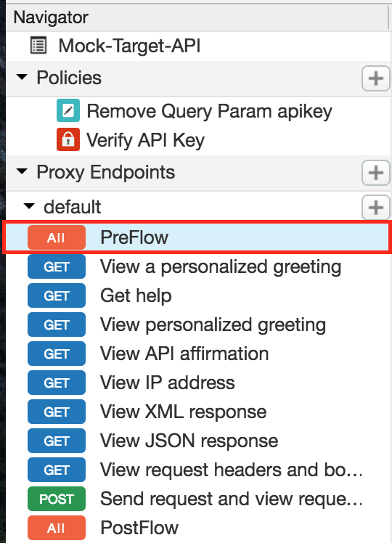Screen dimensions: 392x543
Task: Collapse the Policies section arrow
Action: coord(22,77)
